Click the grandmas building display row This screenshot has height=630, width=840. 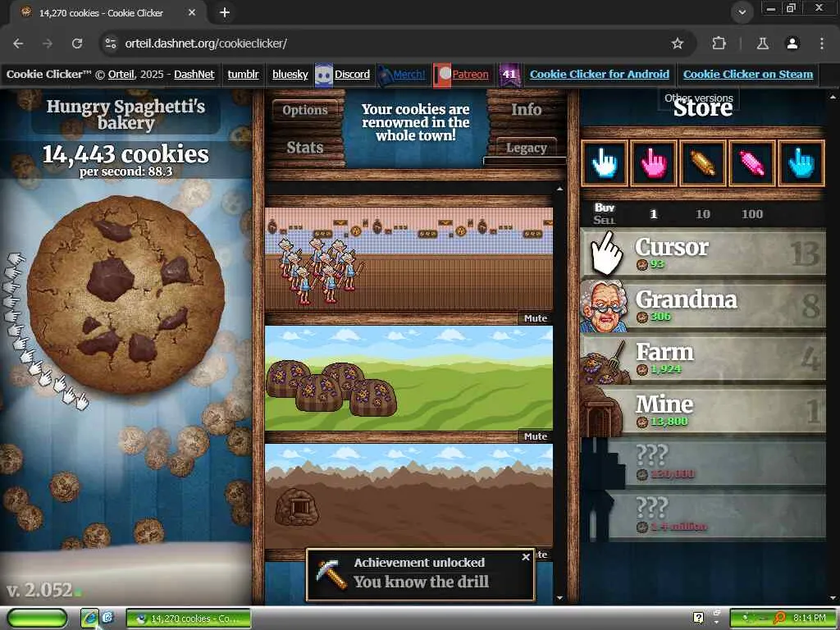pos(409,260)
